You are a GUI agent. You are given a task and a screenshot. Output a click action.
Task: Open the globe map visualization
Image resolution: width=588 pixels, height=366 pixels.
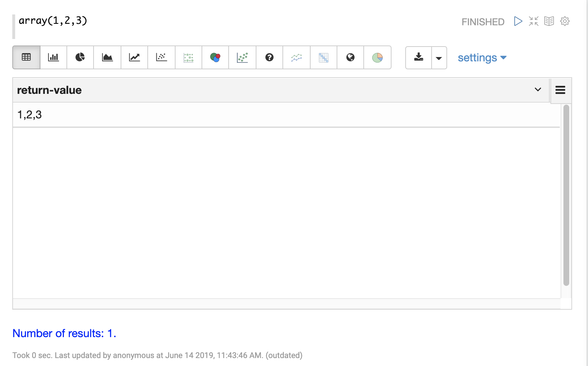click(350, 57)
